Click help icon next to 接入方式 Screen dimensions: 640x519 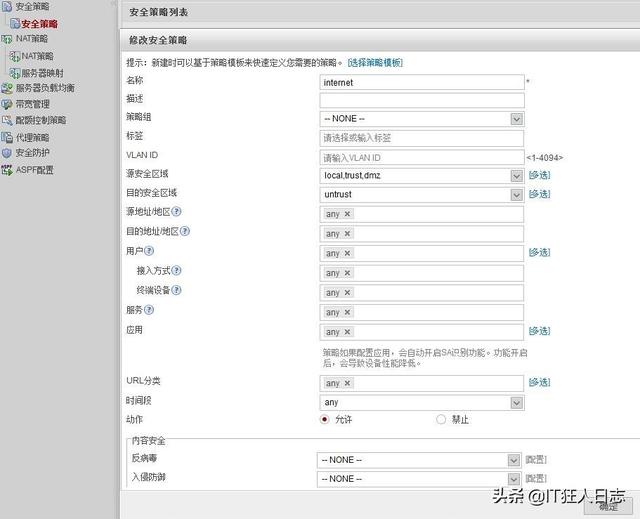click(x=176, y=271)
